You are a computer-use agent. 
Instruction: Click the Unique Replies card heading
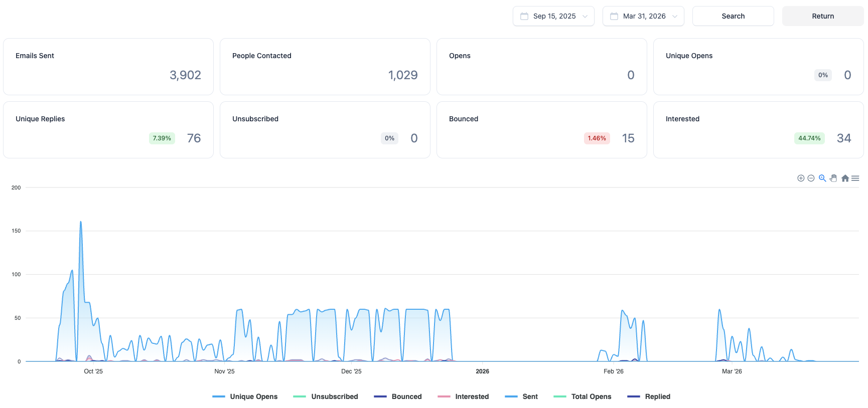(40, 119)
